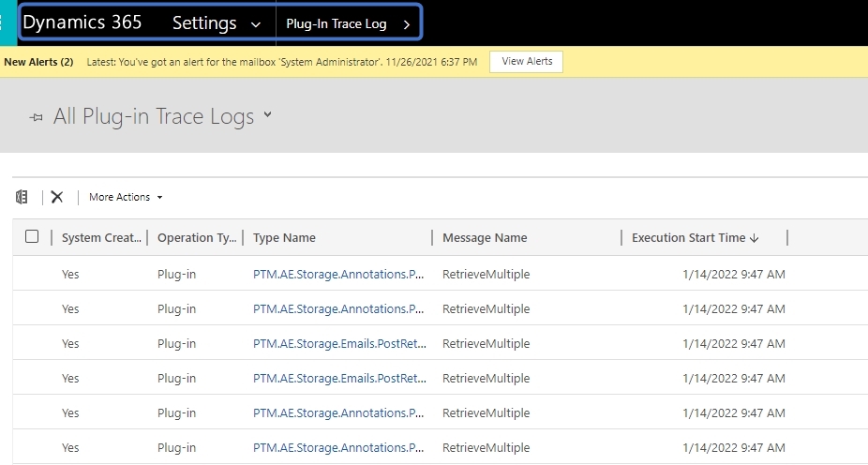Click the Plug-In Trace Log breadcrumb chevron
Viewport: 868px width, 465px height.
407,24
